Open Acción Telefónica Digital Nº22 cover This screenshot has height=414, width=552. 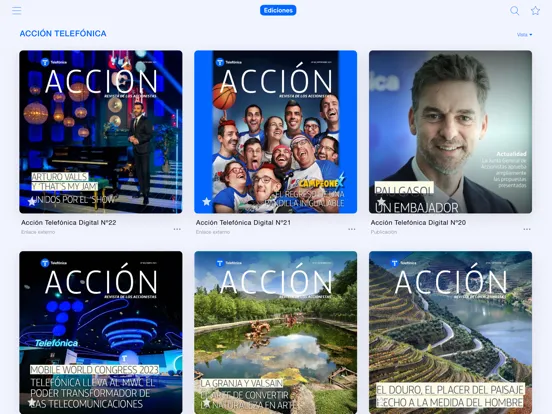click(101, 132)
